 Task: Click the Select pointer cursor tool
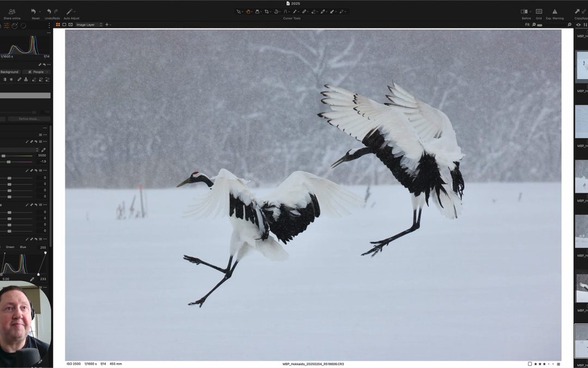pyautogui.click(x=238, y=11)
